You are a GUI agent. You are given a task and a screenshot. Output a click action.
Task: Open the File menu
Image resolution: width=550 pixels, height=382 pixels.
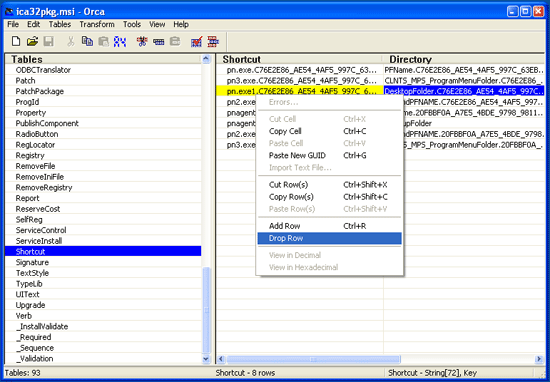pos(13,24)
